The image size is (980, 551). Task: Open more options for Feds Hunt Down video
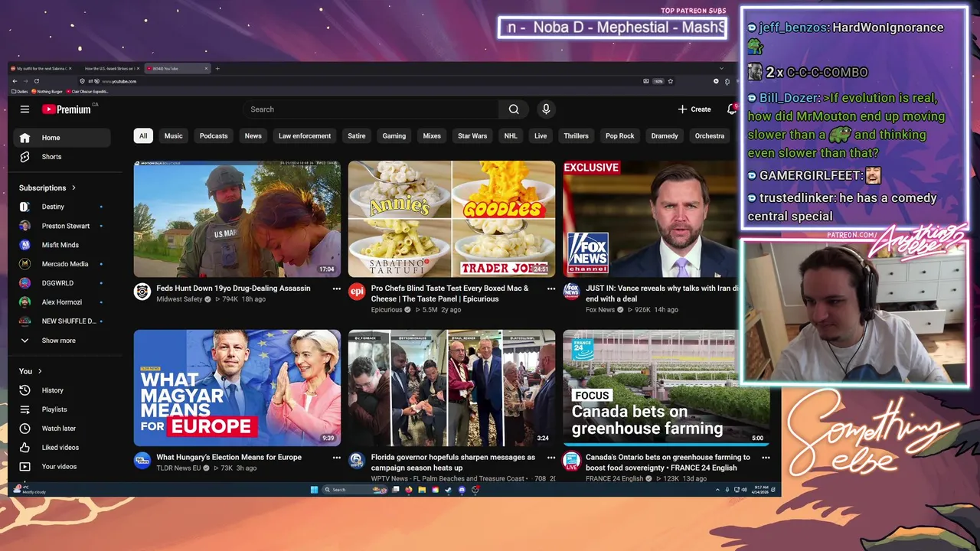click(x=336, y=289)
